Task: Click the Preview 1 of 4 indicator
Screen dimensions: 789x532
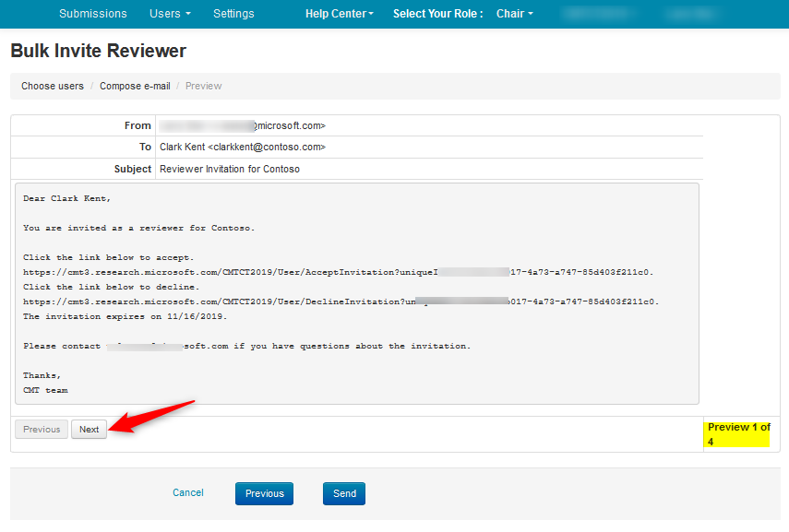Action: tap(738, 434)
